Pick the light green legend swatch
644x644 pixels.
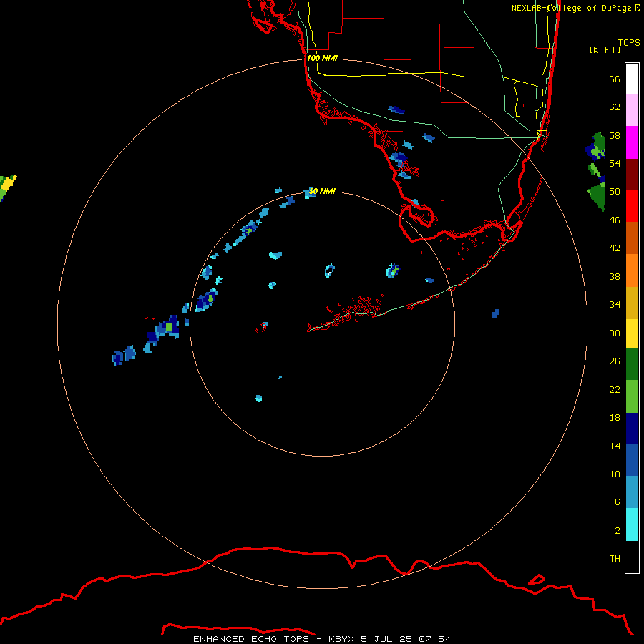(632, 396)
